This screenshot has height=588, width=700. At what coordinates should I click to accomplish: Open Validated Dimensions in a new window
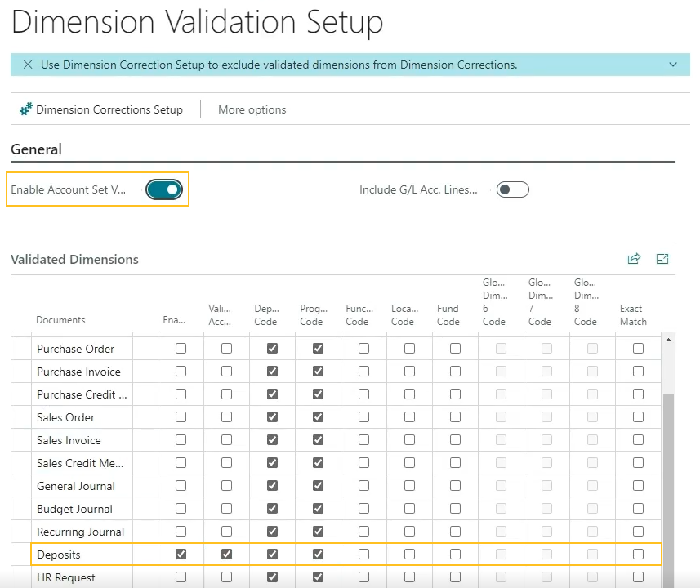662,258
